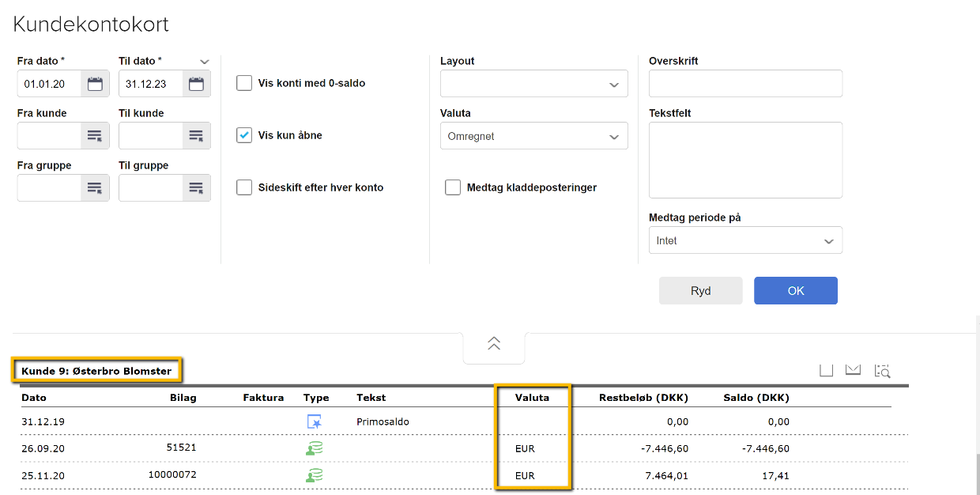Enable Vis konti med 0-saldo
980x495 pixels.
tap(244, 83)
